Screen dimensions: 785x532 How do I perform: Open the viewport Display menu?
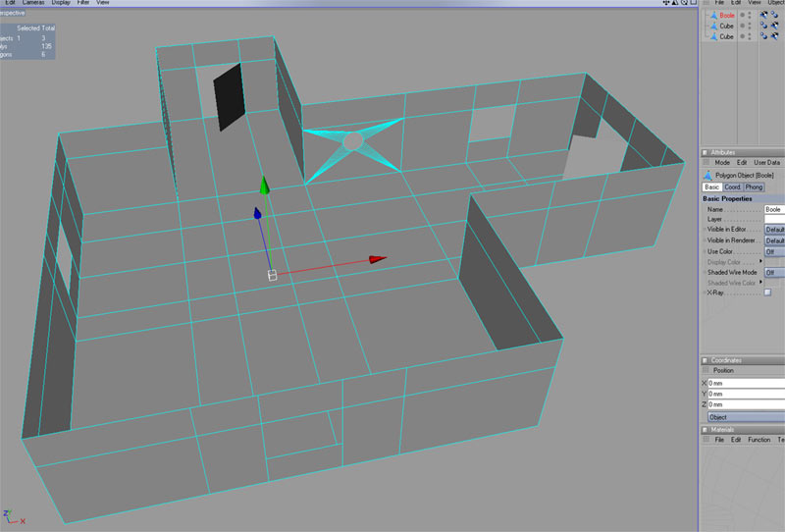pyautogui.click(x=61, y=3)
